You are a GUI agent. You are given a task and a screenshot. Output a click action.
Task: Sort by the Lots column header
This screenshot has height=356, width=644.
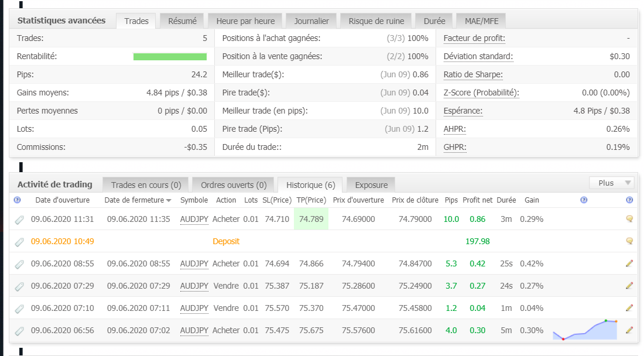pyautogui.click(x=251, y=200)
